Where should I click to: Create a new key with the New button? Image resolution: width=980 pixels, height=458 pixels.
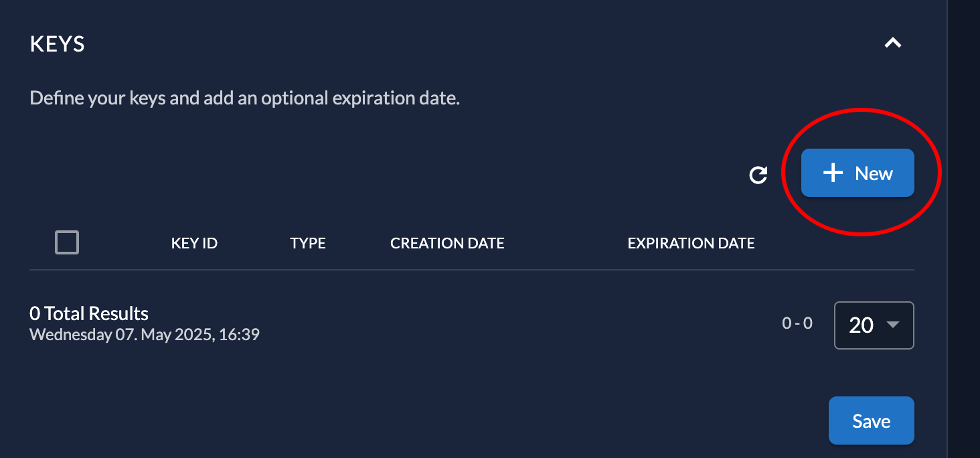(857, 173)
